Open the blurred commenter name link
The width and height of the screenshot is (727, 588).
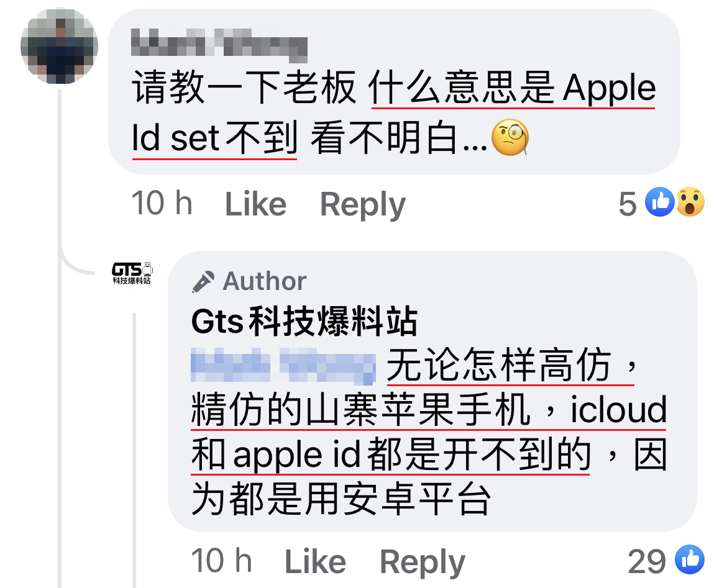[219, 45]
